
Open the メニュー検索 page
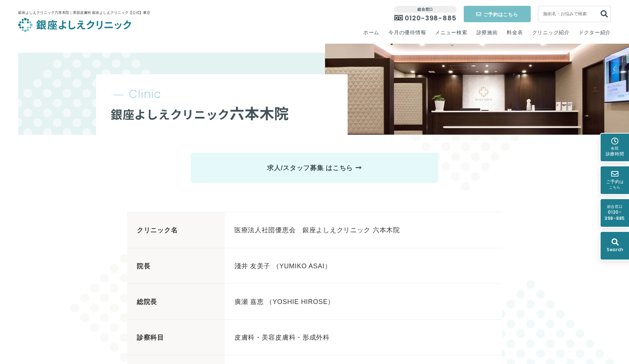click(451, 32)
